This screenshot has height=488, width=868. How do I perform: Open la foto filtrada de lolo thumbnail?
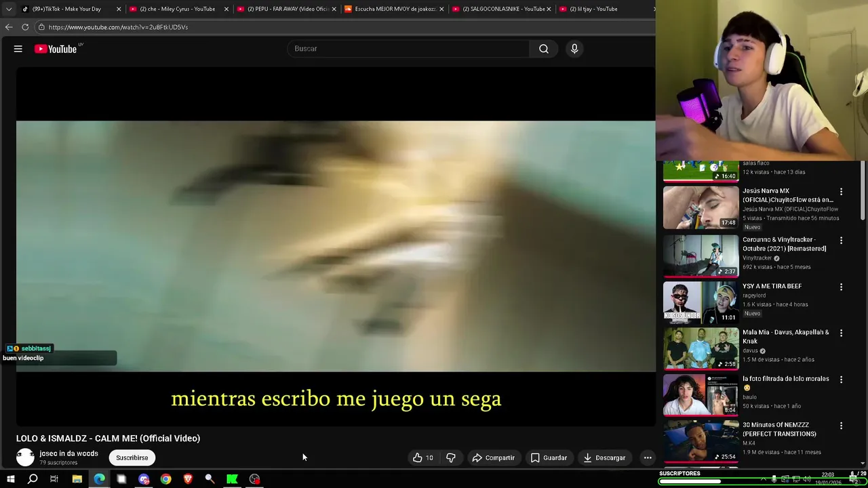[701, 394]
